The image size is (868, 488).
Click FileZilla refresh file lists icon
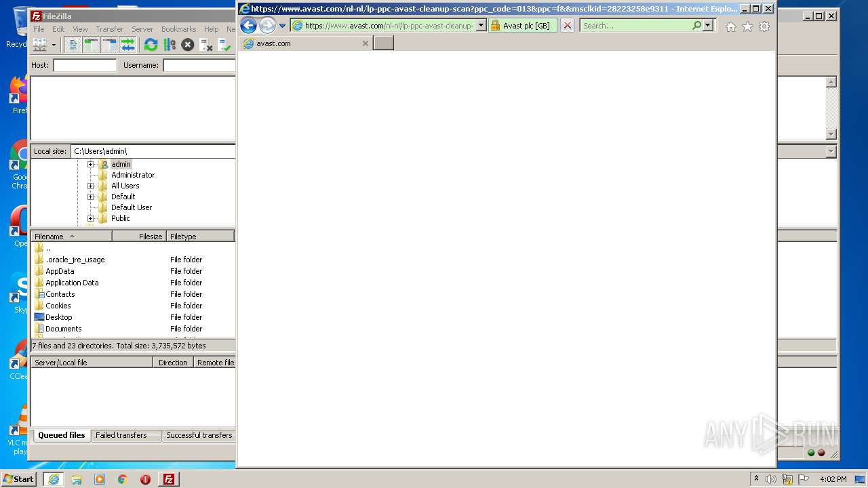151,45
